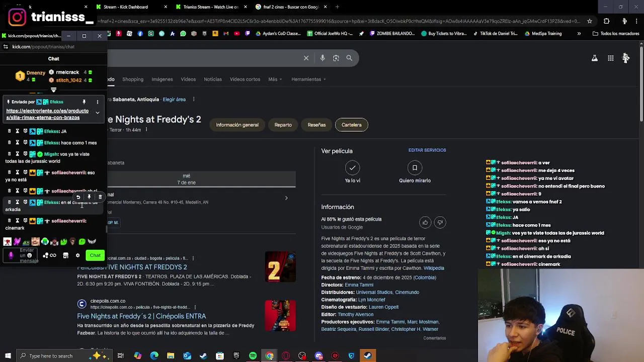644x362 pixels.
Task: Select the Cartelera chip
Action: click(x=352, y=125)
